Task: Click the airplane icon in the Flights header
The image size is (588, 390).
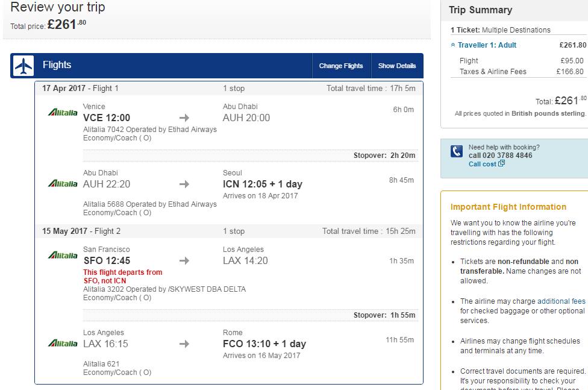Action: (x=23, y=66)
